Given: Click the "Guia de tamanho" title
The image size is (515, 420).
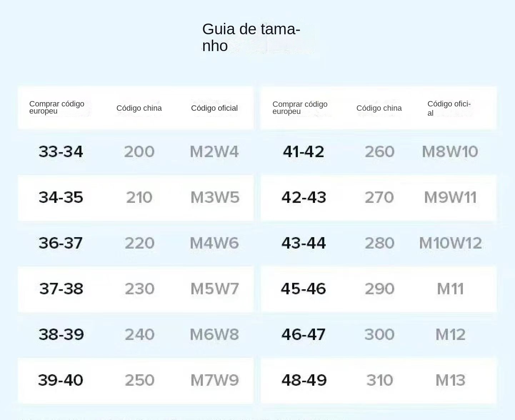Looking at the screenshot, I should (251, 37).
